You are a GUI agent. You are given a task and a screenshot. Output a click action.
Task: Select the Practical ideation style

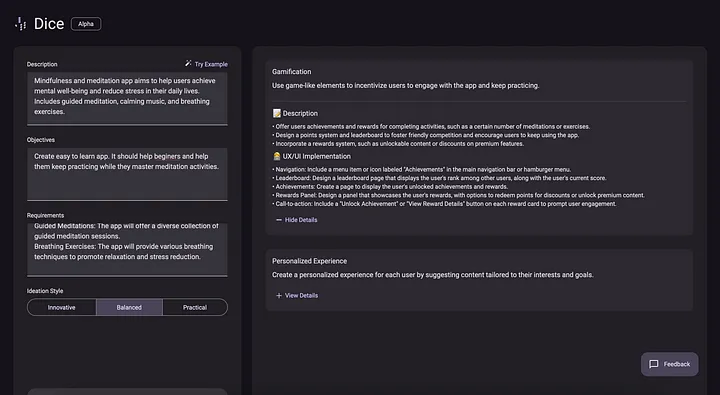pos(195,307)
